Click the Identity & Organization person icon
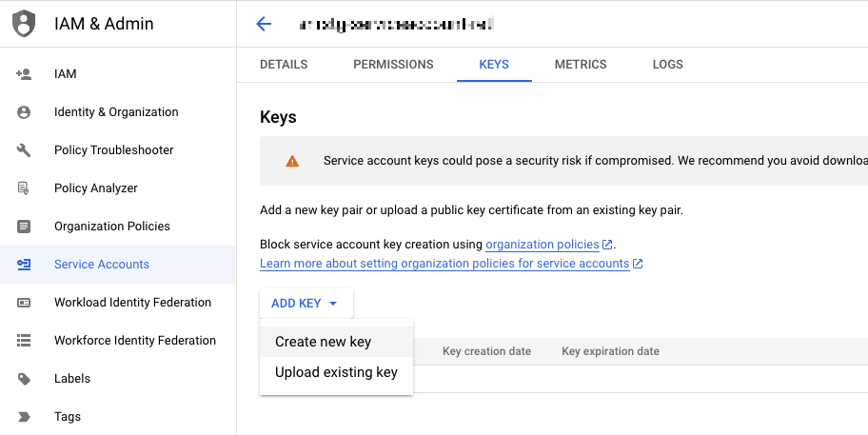Image resolution: width=868 pixels, height=435 pixels. pos(24,112)
